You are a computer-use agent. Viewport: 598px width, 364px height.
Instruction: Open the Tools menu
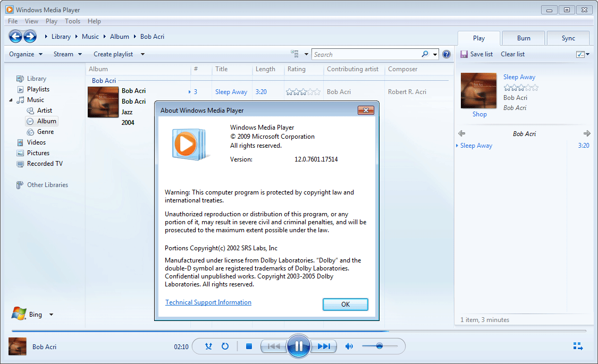tap(72, 21)
